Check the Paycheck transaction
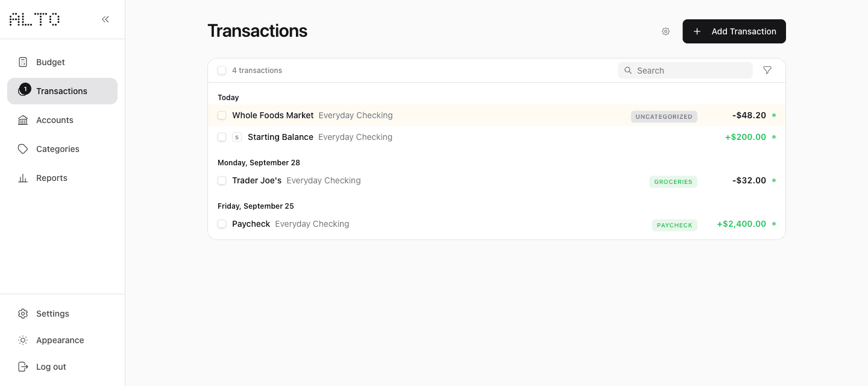 click(222, 224)
